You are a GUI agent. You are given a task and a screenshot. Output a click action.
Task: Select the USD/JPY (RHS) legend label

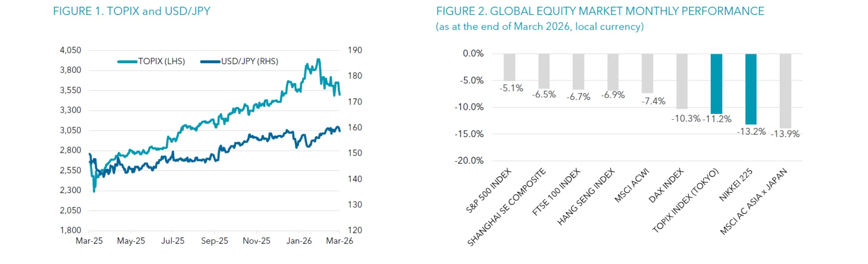250,61
